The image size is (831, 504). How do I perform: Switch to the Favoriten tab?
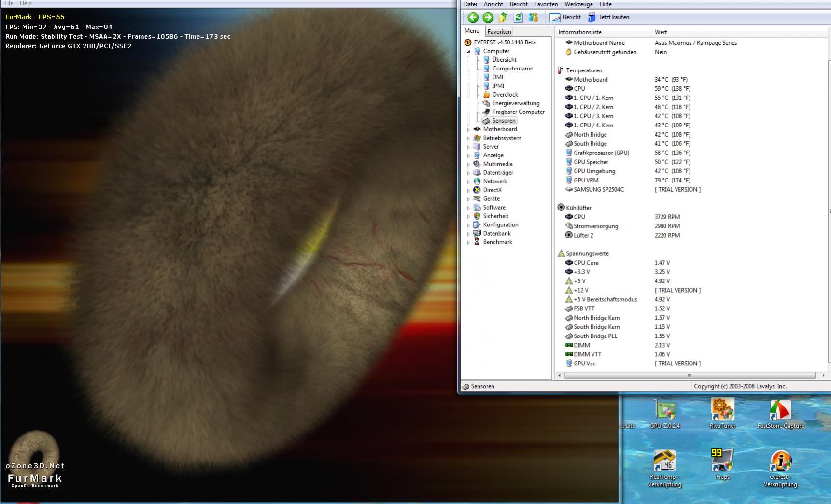click(x=499, y=32)
